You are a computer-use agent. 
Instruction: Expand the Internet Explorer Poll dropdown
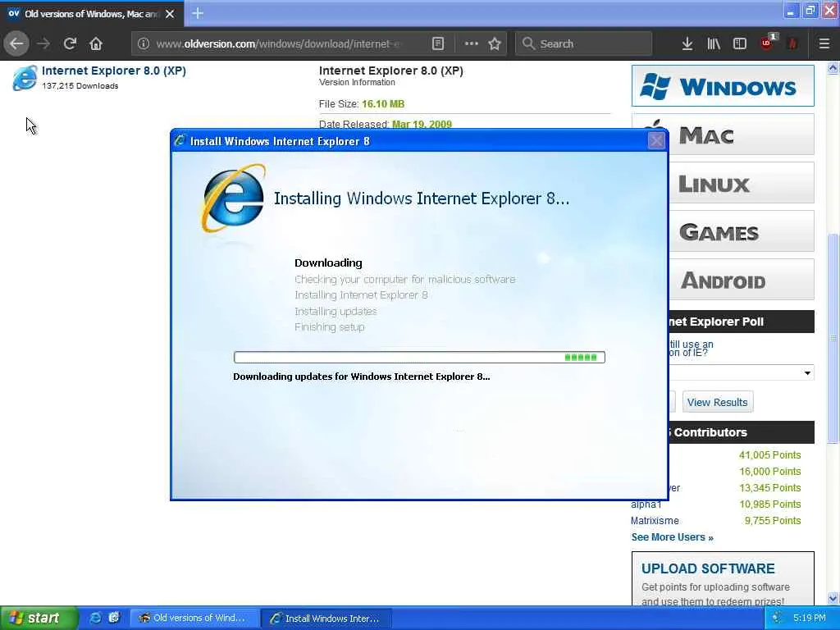coord(741,373)
